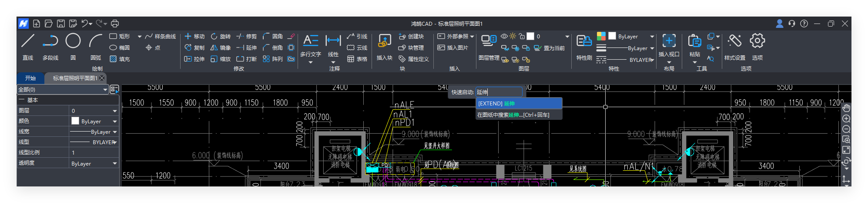868x203 pixels.
Task: Open 样式设置 style settings
Action: coord(734,46)
